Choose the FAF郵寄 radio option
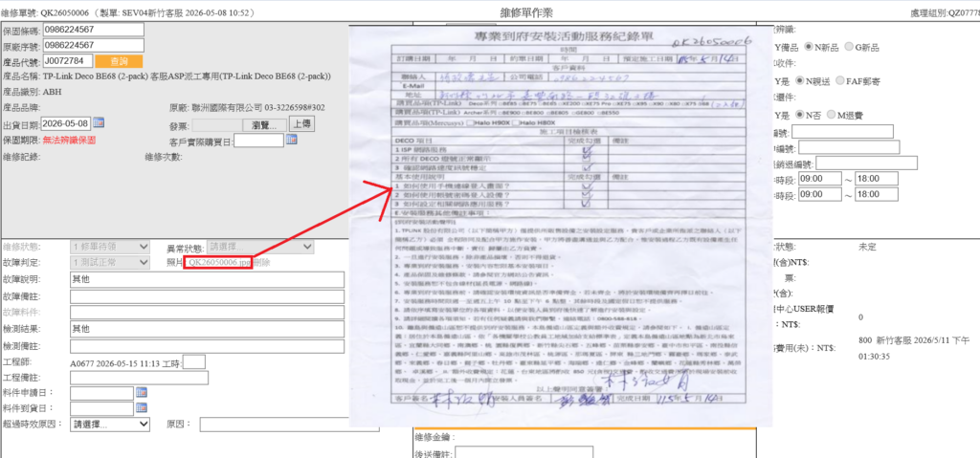Viewport: 980px width, 458px height. click(x=838, y=80)
